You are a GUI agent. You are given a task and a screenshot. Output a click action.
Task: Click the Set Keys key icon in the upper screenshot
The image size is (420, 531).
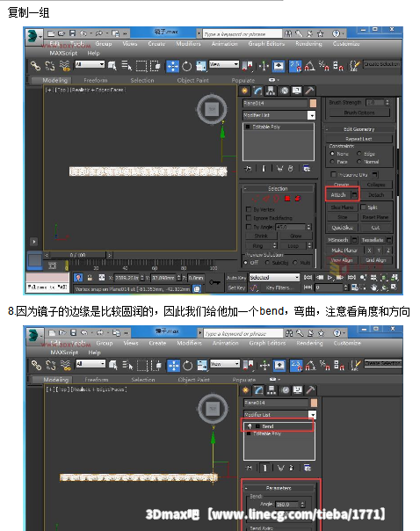coord(215,282)
